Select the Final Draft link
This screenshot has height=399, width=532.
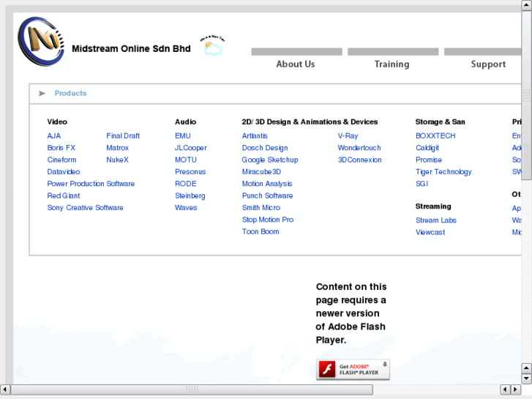(x=123, y=136)
